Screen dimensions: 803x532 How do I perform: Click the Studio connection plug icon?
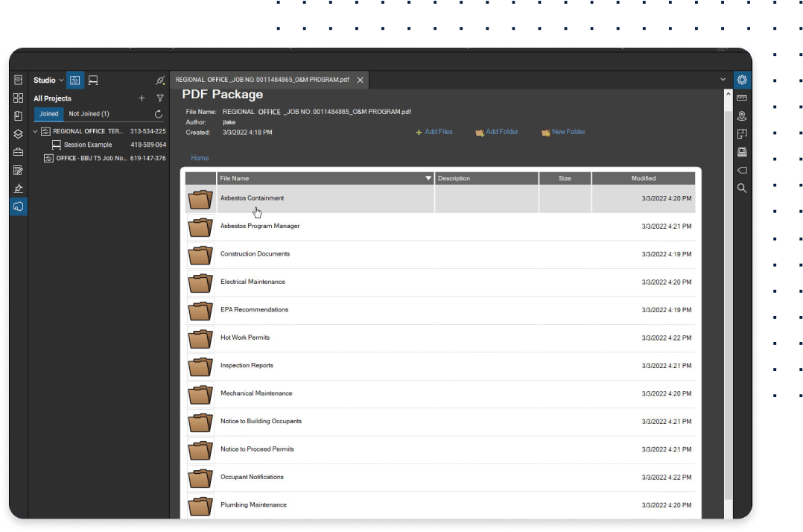(x=160, y=80)
